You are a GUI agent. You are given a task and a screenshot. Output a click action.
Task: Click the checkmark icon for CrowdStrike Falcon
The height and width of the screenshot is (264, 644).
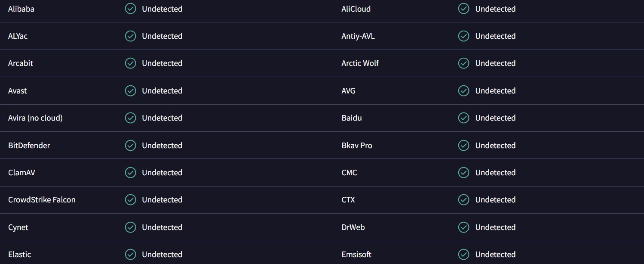130,199
